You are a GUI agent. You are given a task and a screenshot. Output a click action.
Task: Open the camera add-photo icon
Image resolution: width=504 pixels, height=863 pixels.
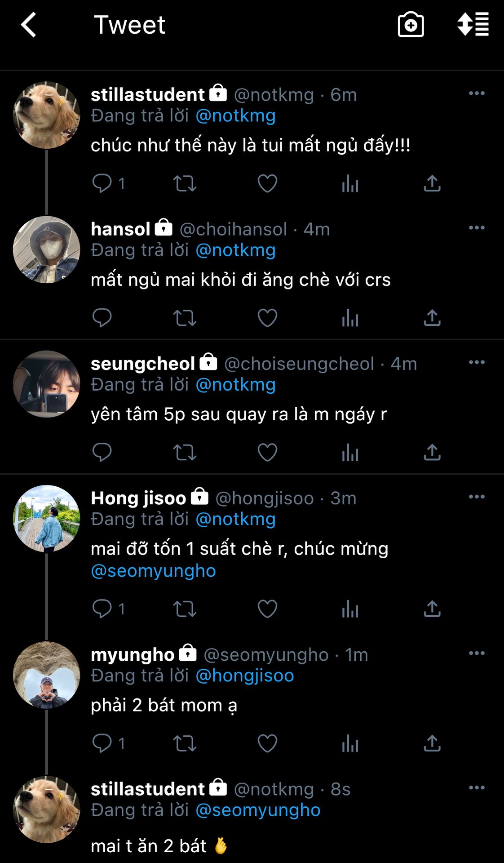coord(411,25)
